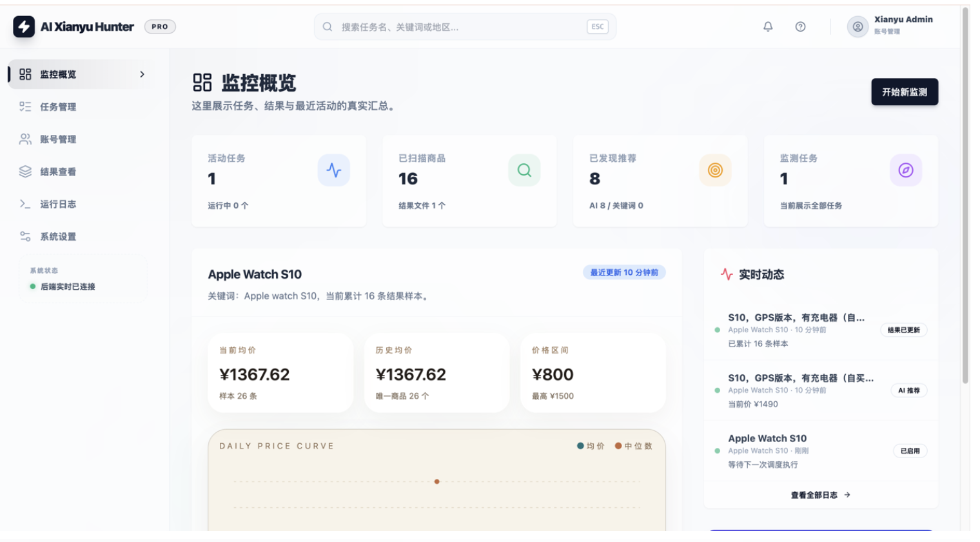
Task: Click the 后端实时已连接 status text
Action: [68, 286]
